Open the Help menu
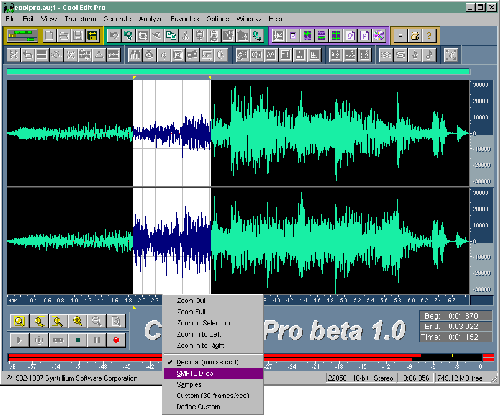Screen dimensions: 500x419 coord(275,19)
